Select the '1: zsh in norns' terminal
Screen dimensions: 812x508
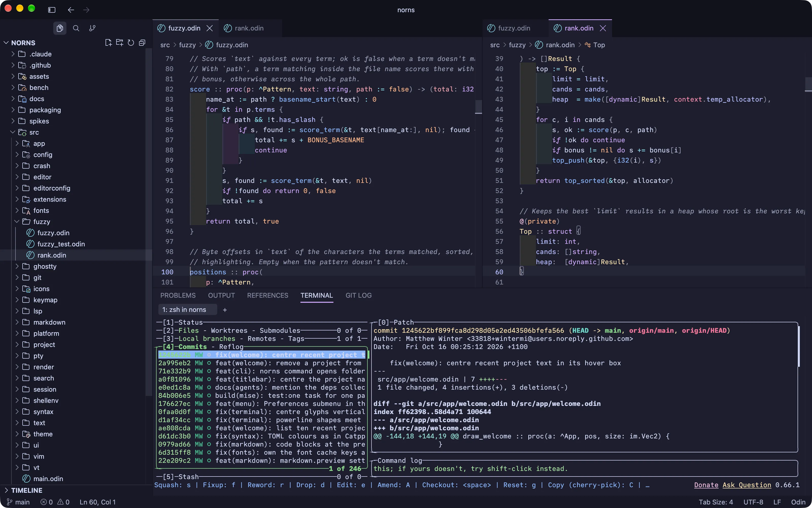[x=187, y=310]
